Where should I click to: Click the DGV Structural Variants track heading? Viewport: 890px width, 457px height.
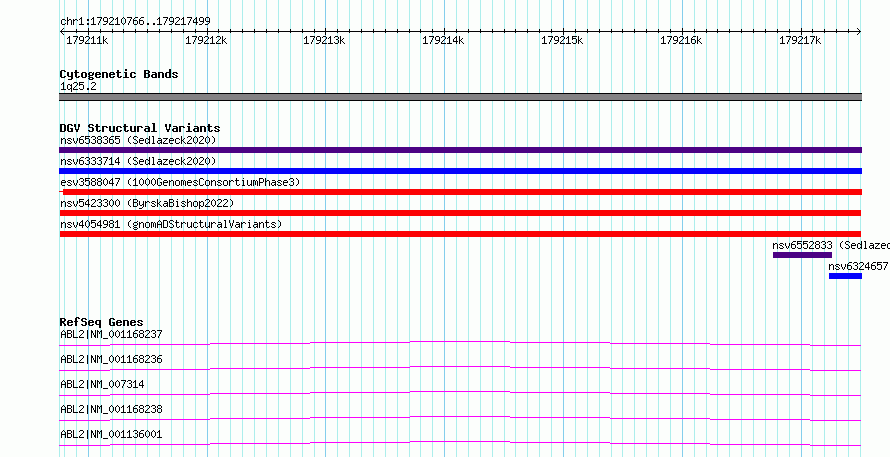click(140, 128)
